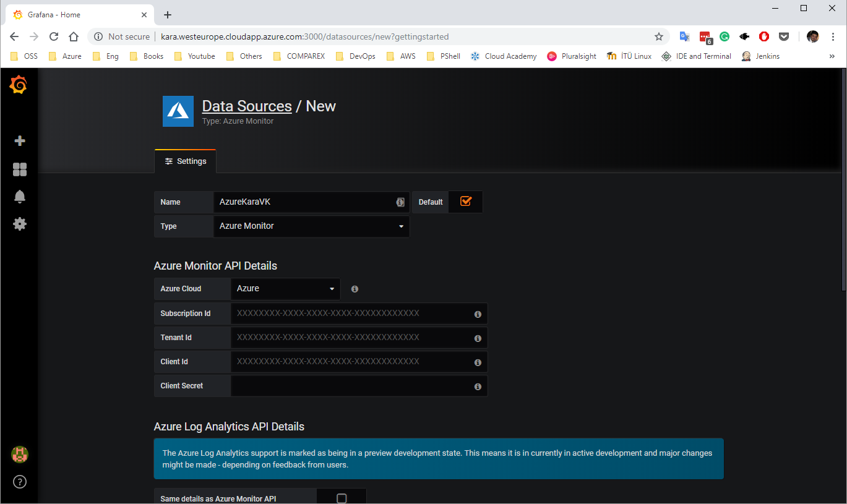Open the Jenkins bookmark
Screen dimensions: 847x504
pyautogui.click(x=760, y=56)
